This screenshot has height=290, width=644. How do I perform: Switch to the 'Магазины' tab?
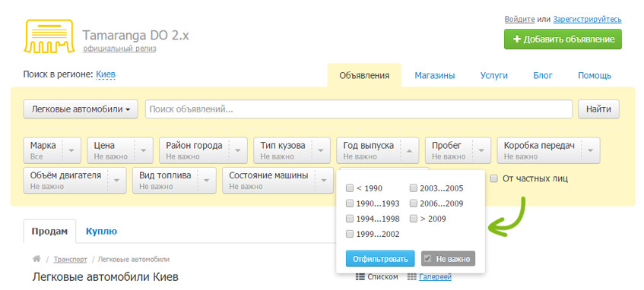[x=435, y=75]
